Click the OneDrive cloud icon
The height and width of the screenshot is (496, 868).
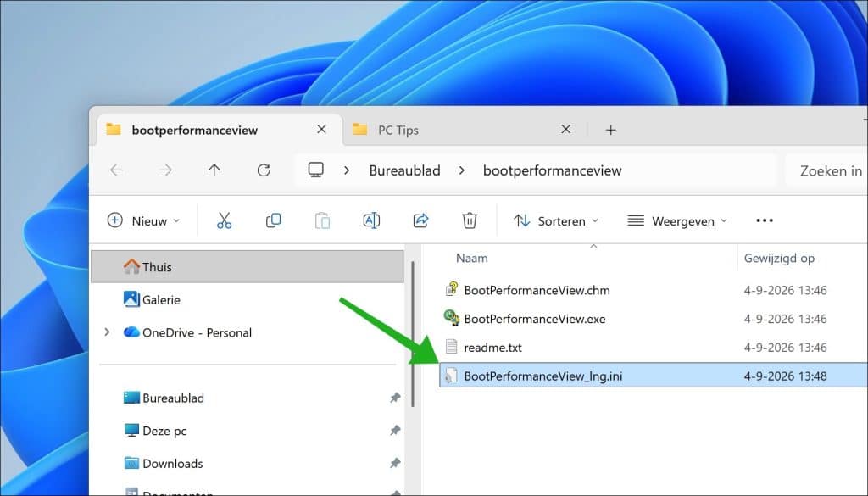point(131,332)
